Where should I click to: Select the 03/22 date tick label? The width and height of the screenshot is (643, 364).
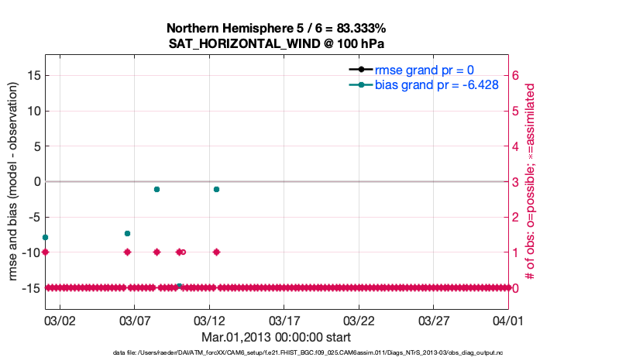point(359,320)
